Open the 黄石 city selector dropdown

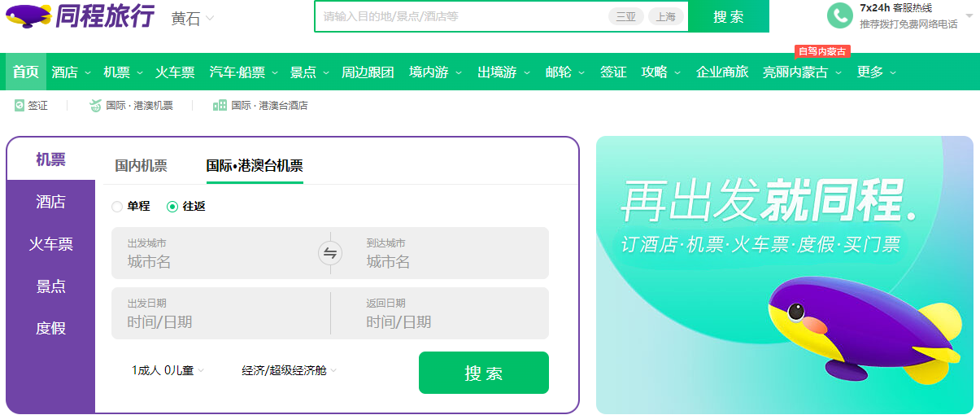[x=193, y=18]
